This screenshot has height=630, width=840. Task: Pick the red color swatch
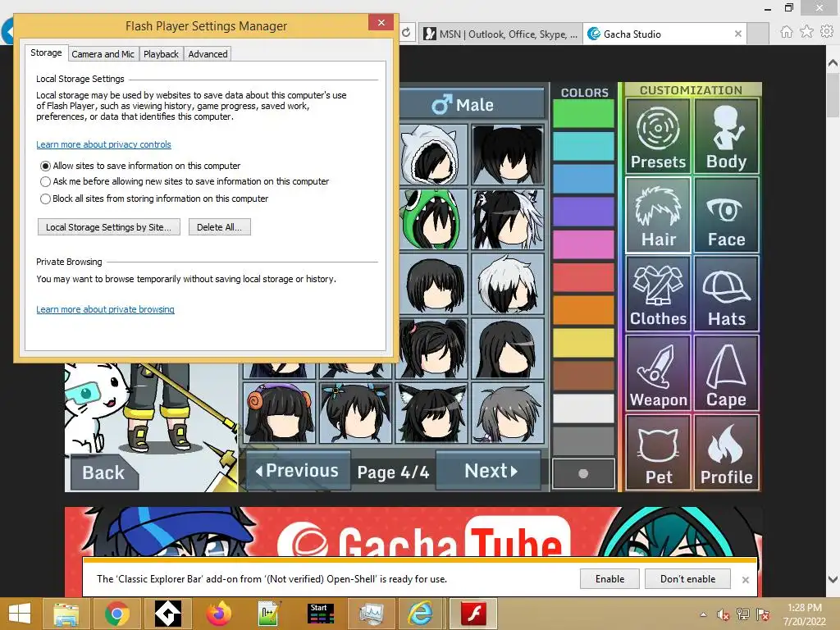coord(583,277)
